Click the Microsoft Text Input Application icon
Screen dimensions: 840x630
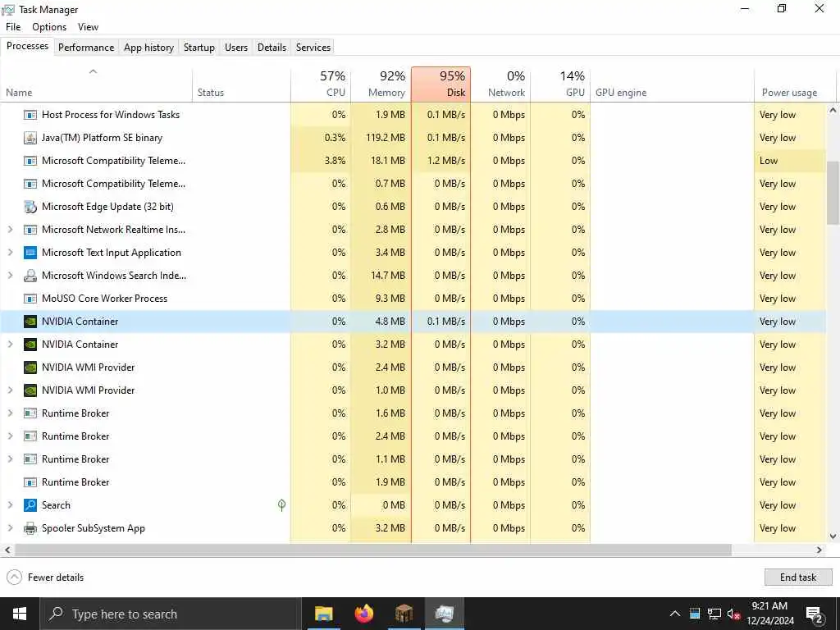tap(30, 253)
